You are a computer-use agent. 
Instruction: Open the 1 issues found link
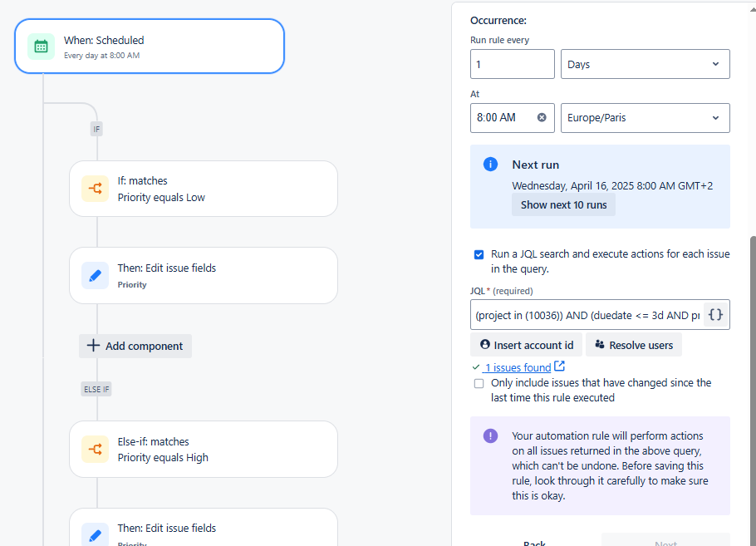(518, 367)
